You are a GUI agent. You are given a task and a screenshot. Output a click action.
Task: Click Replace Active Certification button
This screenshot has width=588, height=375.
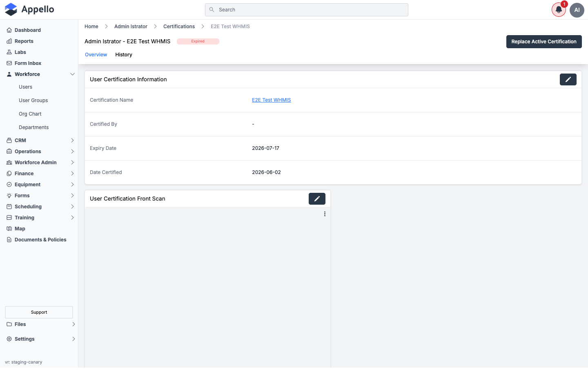tap(544, 42)
